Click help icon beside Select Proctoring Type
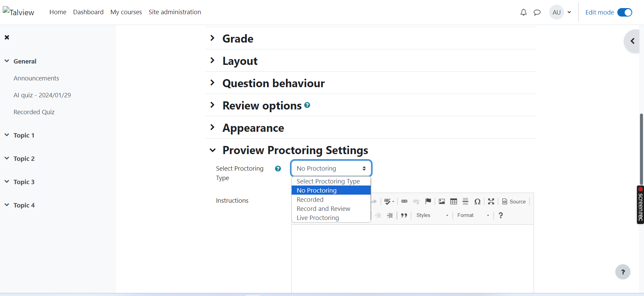This screenshot has height=296, width=644. tap(278, 169)
